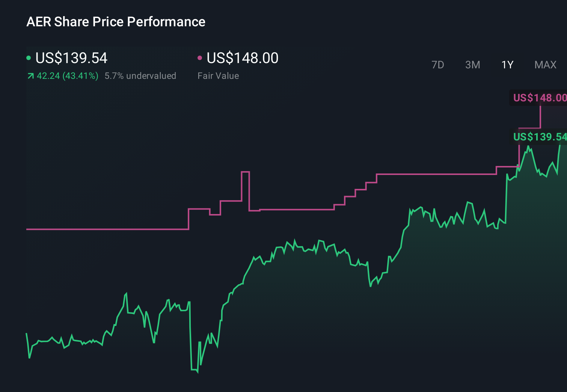Click the pink Fair Value dot indicator
567x392 pixels.
click(x=200, y=58)
